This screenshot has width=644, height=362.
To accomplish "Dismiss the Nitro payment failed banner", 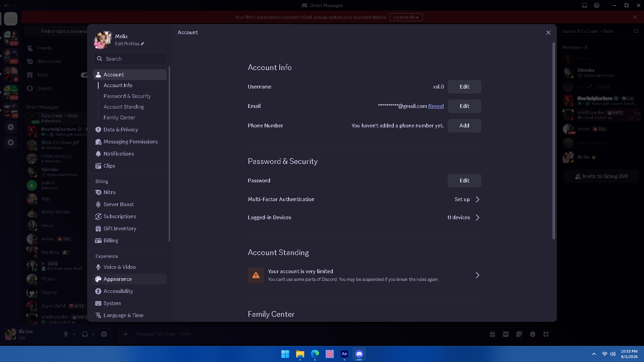I will [635, 17].
